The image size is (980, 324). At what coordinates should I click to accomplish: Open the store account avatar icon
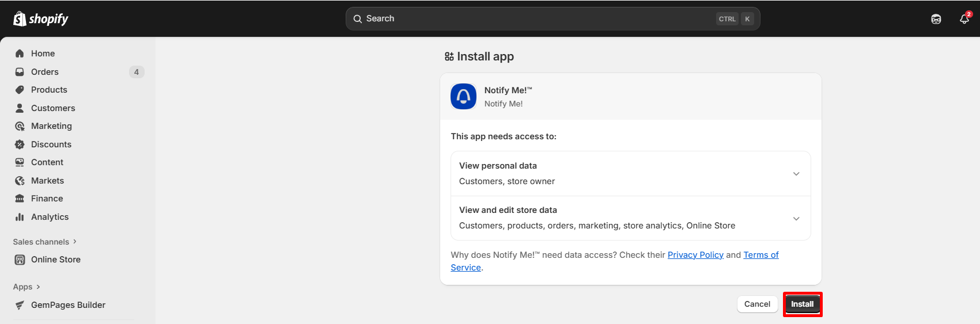936,19
